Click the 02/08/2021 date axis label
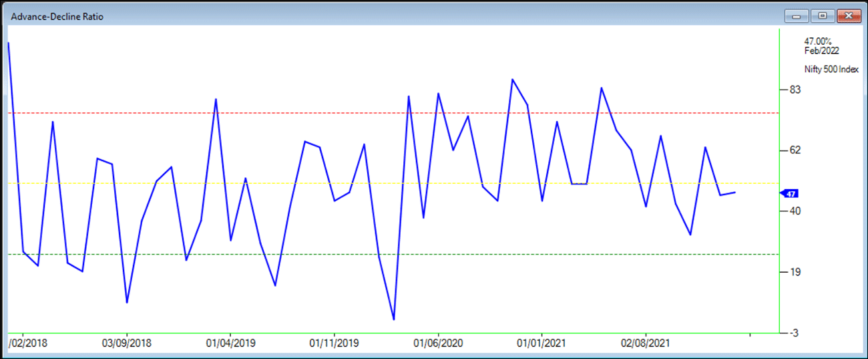The height and width of the screenshot is (359, 868). 646,344
